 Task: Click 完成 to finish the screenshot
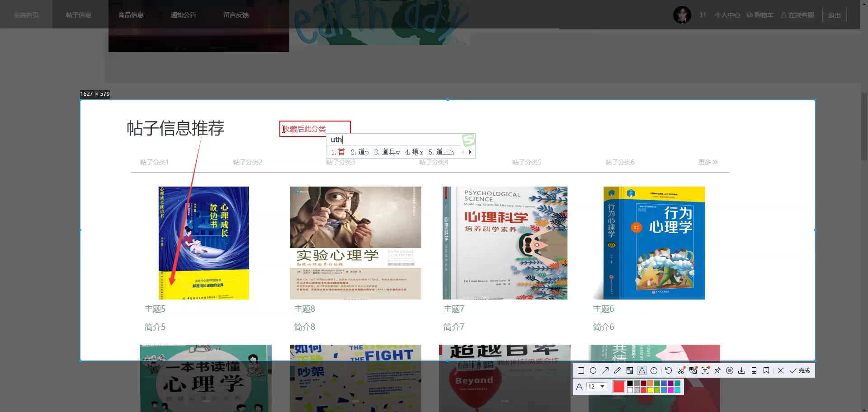[x=800, y=370]
